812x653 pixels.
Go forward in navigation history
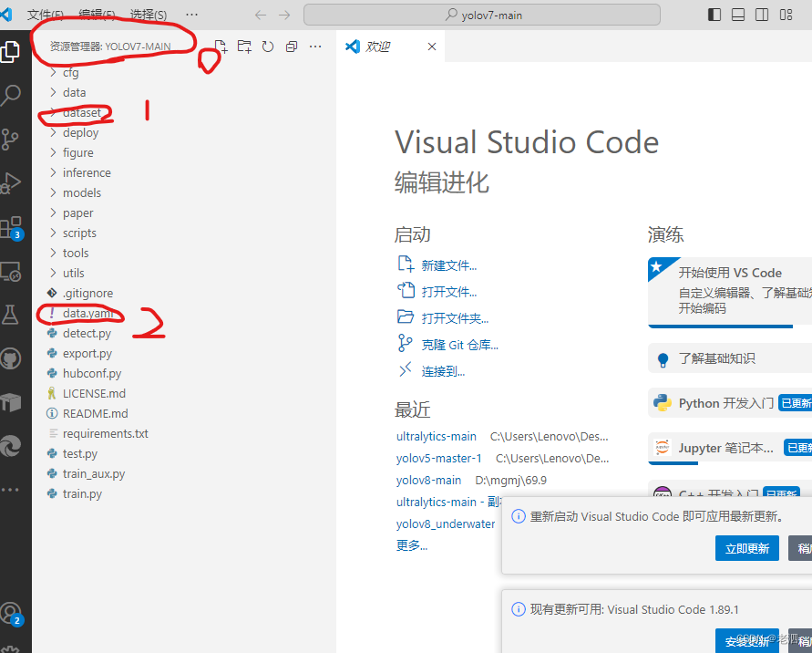[284, 15]
